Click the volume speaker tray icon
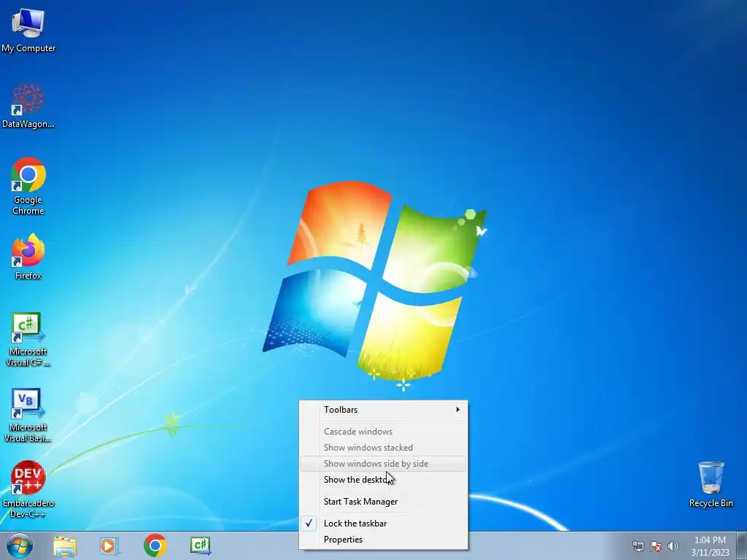The height and width of the screenshot is (560, 747). [x=673, y=546]
